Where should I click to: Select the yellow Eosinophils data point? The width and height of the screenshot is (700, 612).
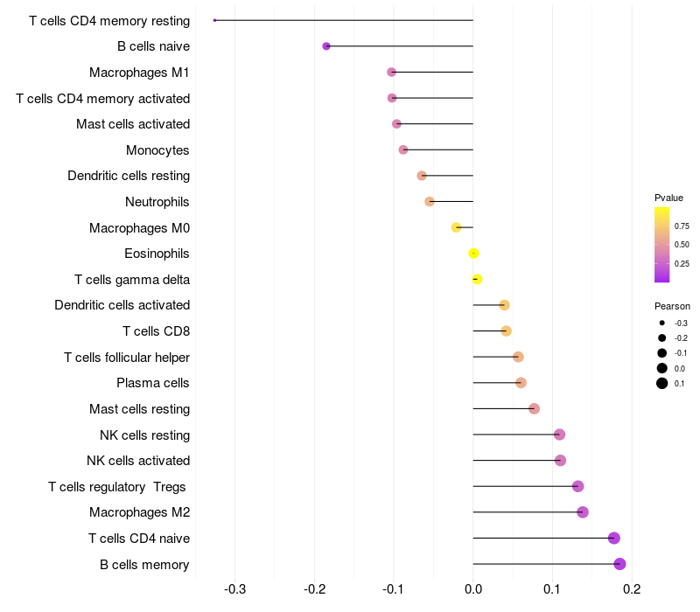473,254
